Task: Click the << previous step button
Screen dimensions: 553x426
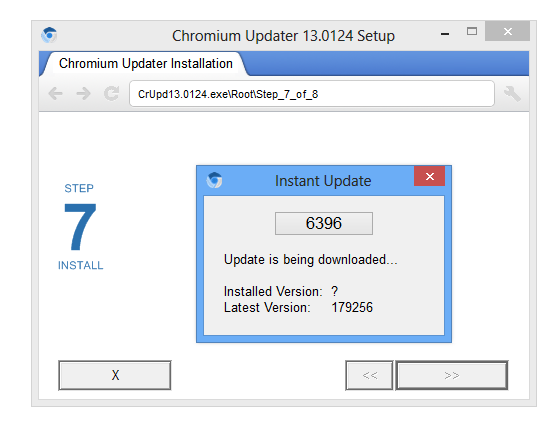Action: pos(369,375)
